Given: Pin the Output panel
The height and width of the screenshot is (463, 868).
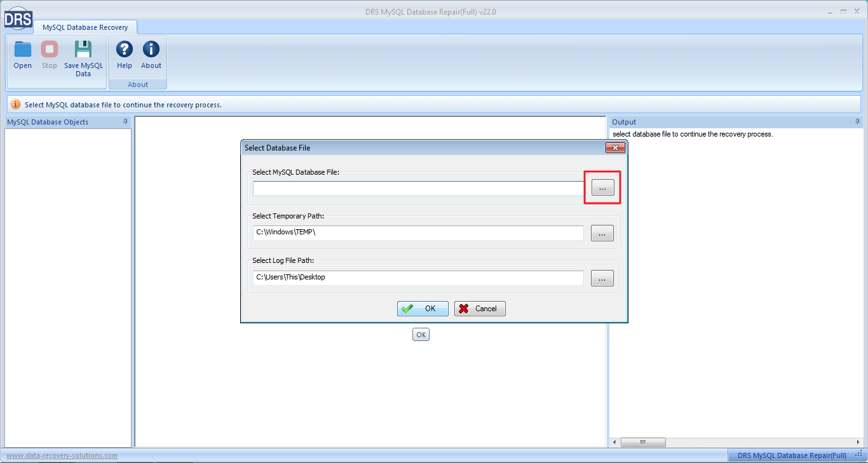Looking at the screenshot, I should [858, 121].
